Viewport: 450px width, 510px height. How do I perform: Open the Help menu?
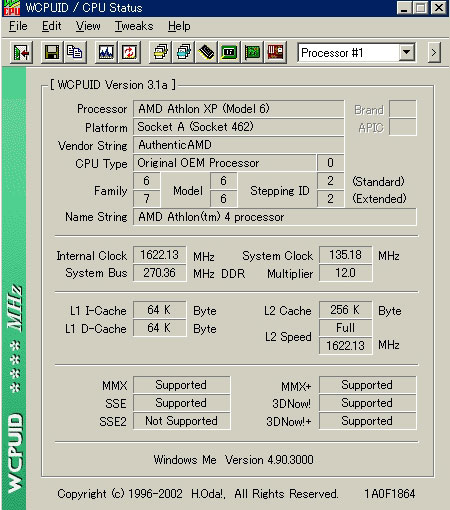[179, 26]
